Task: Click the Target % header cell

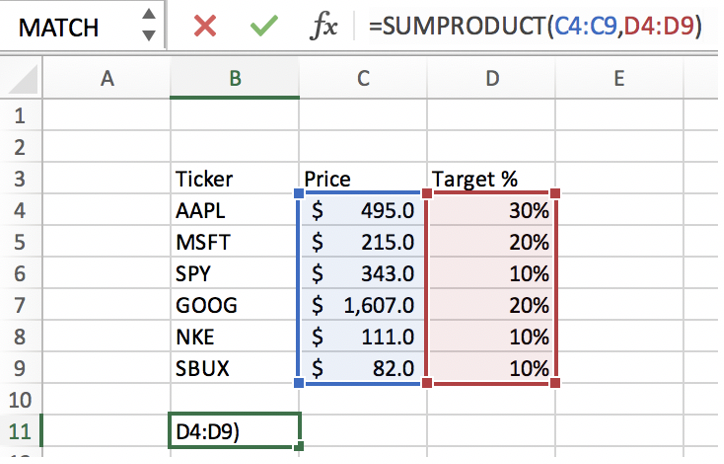Action: 491,180
